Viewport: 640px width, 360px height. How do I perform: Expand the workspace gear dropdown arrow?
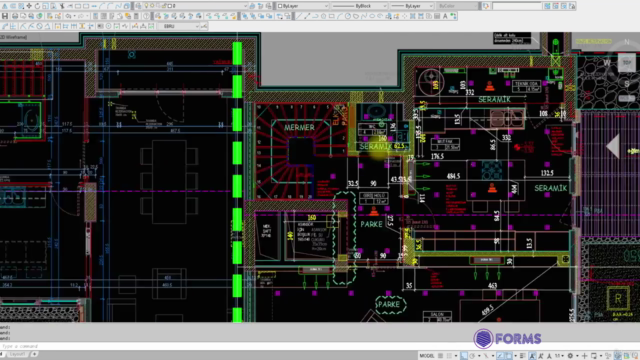click(x=577, y=356)
